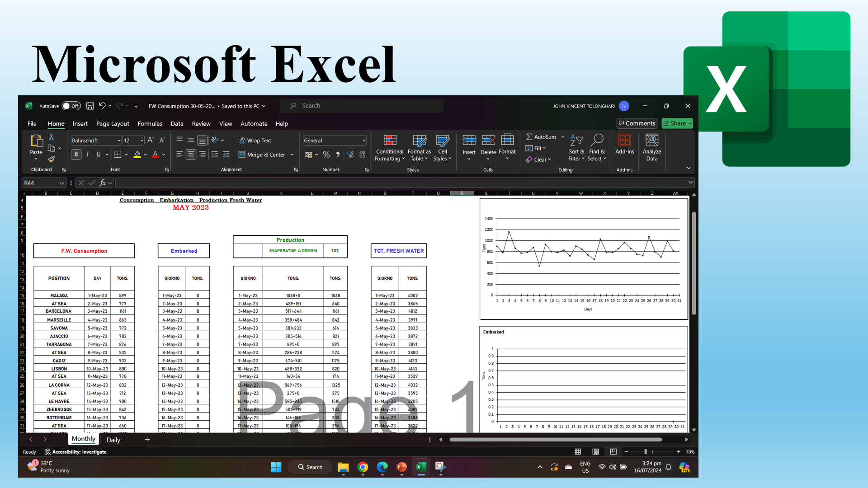Toggle the AutoSave switch
The height and width of the screenshot is (488, 868).
point(71,106)
